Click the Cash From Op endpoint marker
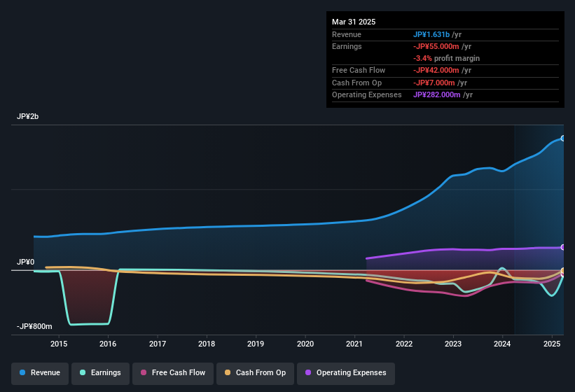The width and height of the screenshot is (575, 392). tap(563, 271)
